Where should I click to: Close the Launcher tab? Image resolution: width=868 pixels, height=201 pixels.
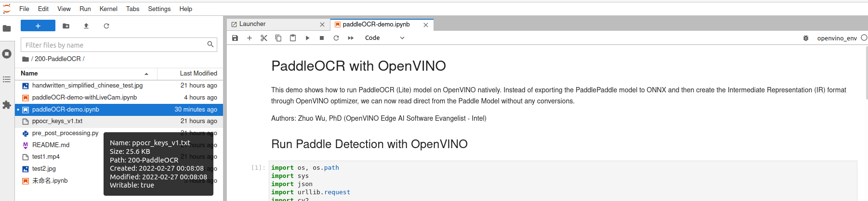click(x=322, y=25)
